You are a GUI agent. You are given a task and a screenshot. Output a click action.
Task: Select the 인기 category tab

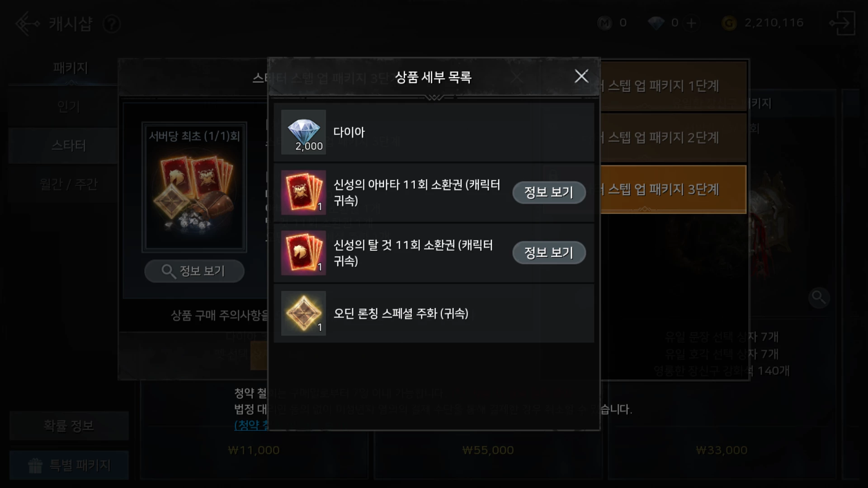[x=69, y=107]
